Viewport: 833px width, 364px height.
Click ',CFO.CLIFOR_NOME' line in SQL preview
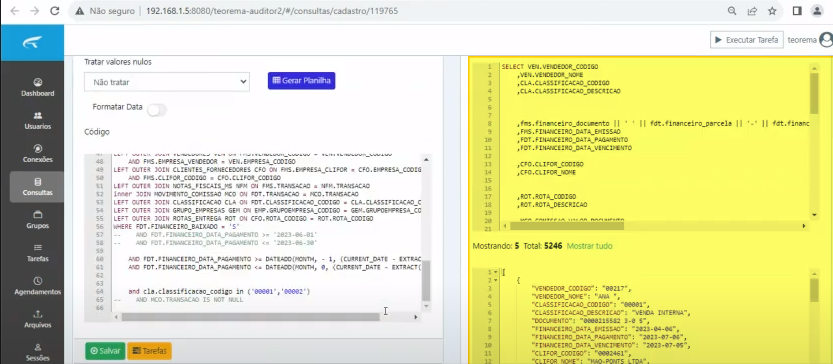[547, 173]
